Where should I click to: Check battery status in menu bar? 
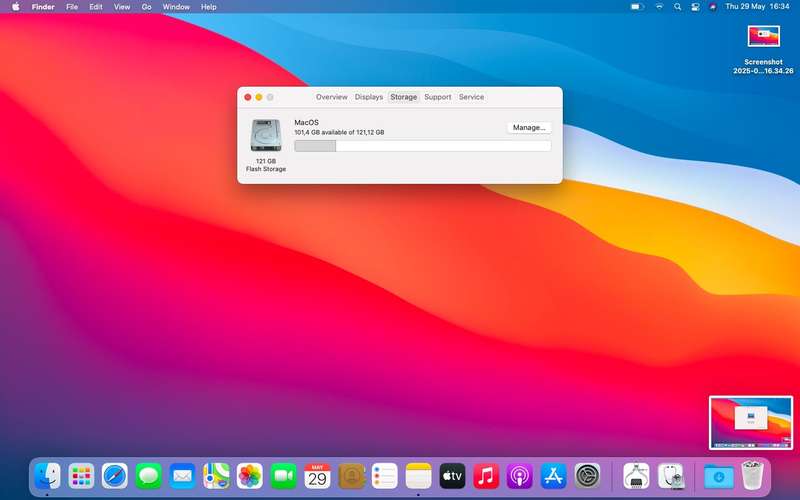[x=636, y=7]
